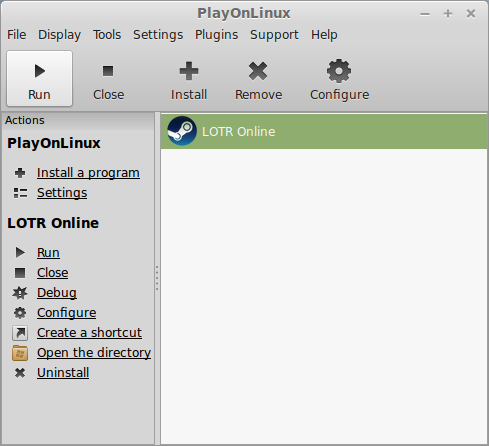The height and width of the screenshot is (446, 489).
Task: Open the Plugins menu
Action: click(x=216, y=35)
